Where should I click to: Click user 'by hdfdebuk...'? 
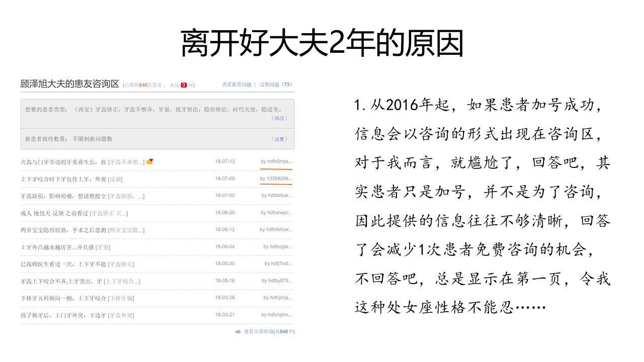tap(276, 196)
